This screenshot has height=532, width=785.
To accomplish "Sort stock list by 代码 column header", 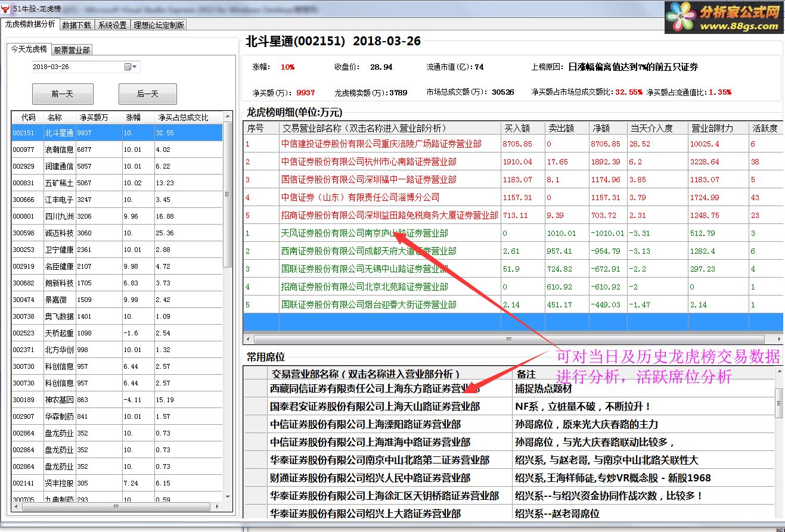I will pos(28,117).
